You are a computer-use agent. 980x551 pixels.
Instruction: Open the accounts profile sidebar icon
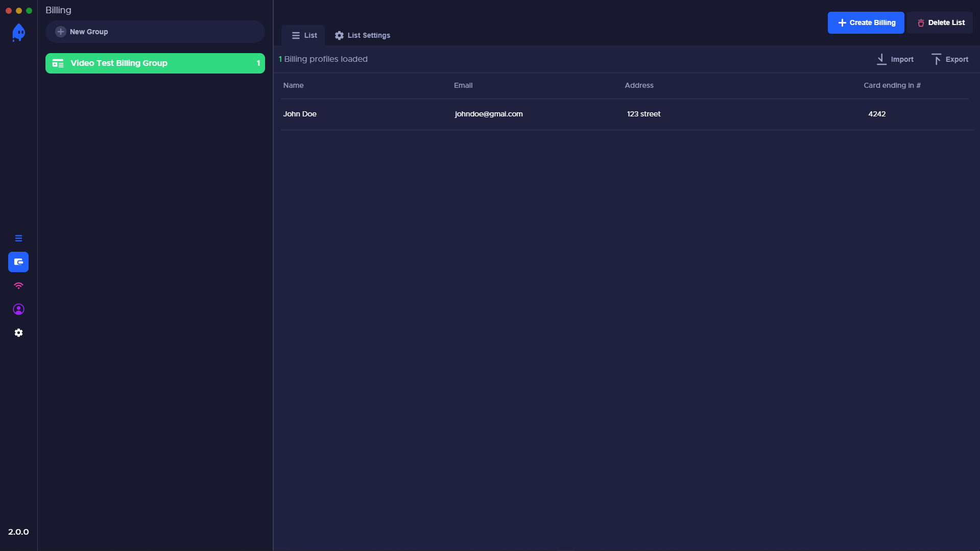18,309
